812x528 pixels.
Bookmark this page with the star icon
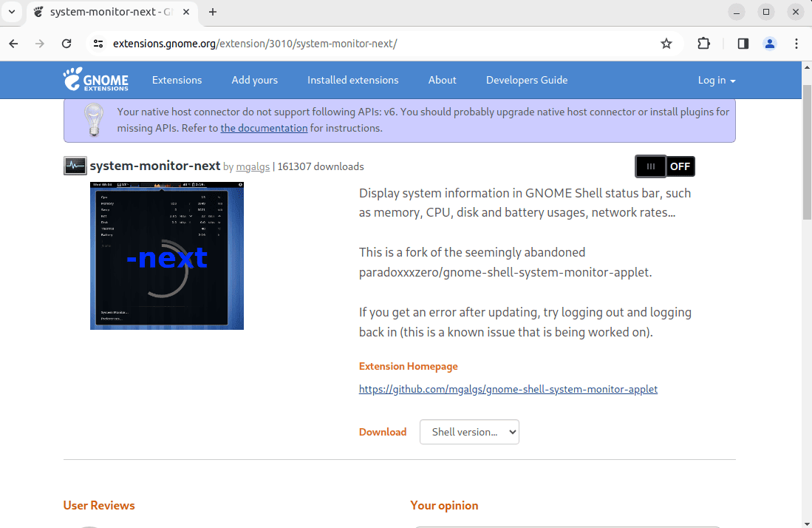click(666, 44)
